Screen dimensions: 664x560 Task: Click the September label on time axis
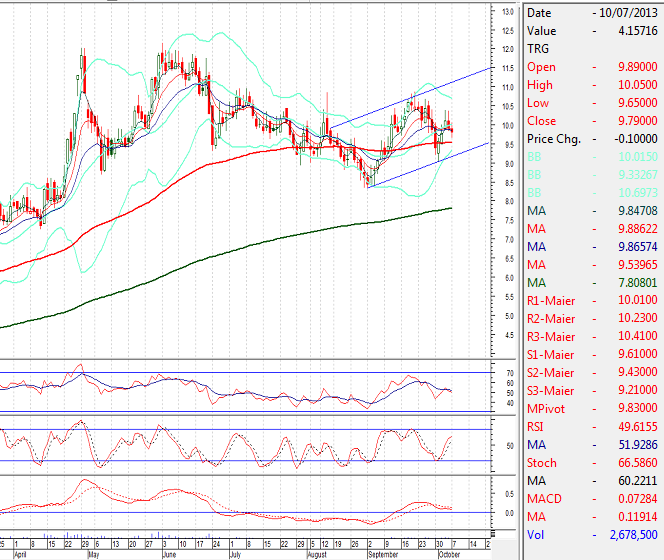coord(384,552)
